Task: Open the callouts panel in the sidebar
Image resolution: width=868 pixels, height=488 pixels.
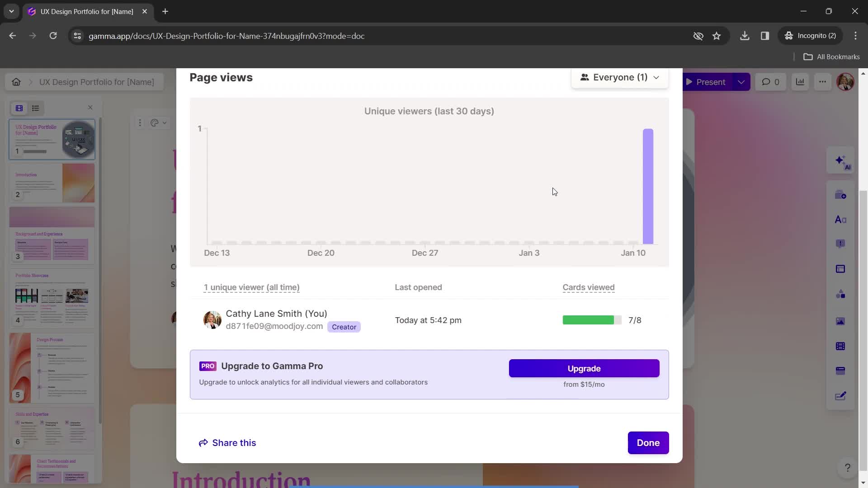Action: click(x=840, y=244)
